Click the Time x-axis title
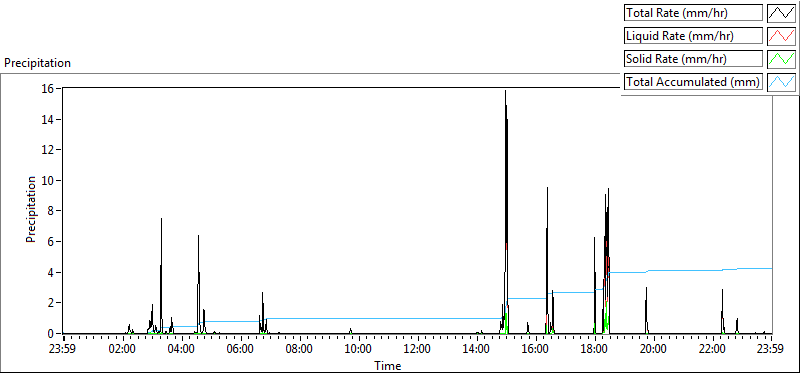 [387, 365]
